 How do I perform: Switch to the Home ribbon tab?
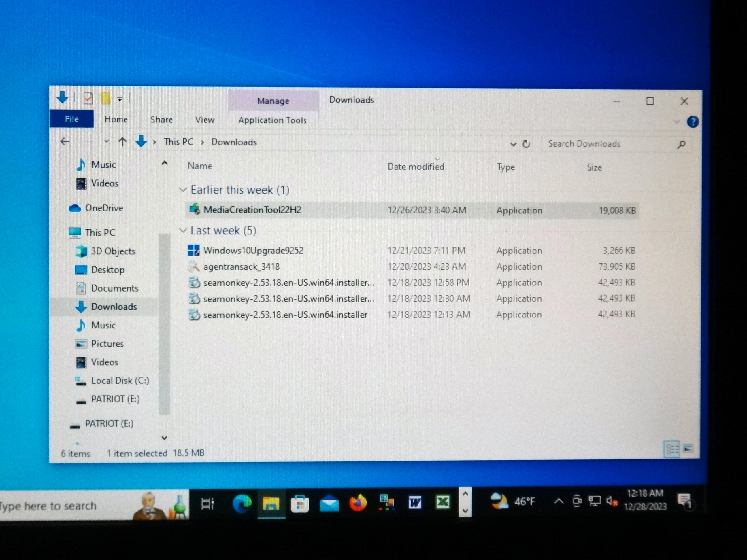point(116,119)
